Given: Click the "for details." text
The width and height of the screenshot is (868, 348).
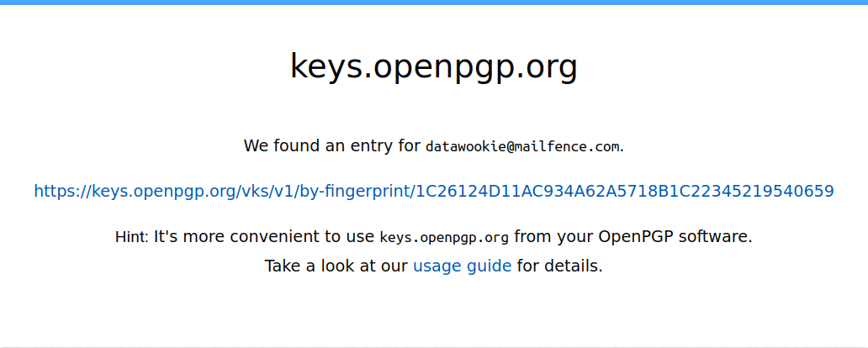Looking at the screenshot, I should [x=559, y=266].
